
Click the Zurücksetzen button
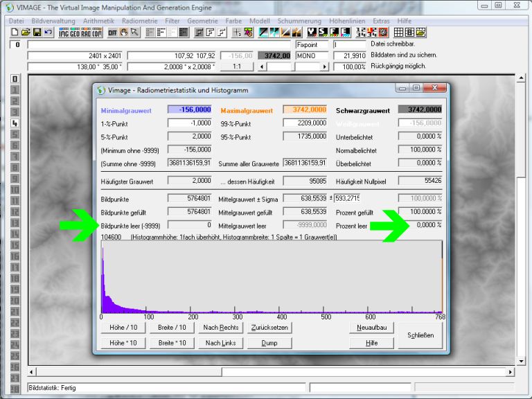coord(269,327)
